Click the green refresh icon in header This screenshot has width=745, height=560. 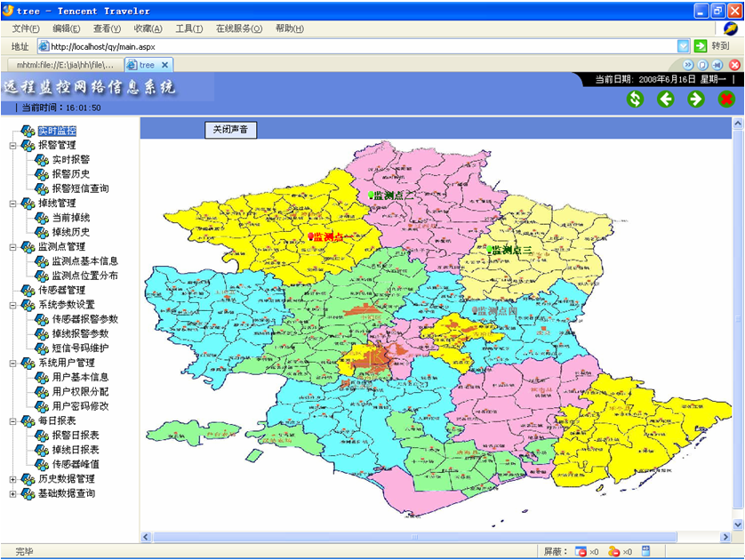pos(635,99)
